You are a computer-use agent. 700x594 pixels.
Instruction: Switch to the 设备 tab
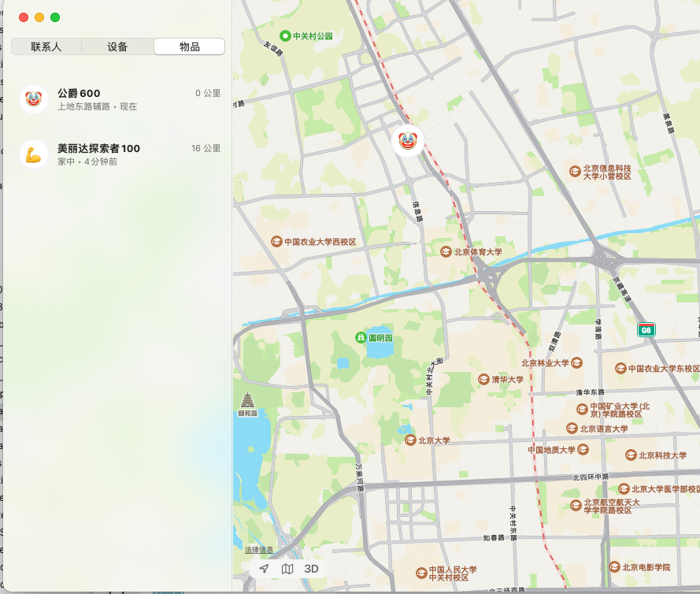[117, 47]
